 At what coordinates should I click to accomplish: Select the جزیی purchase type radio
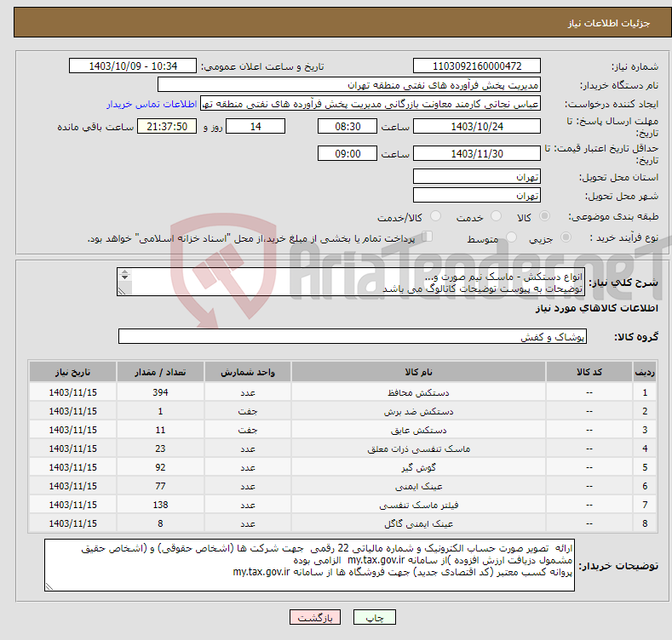point(566,237)
